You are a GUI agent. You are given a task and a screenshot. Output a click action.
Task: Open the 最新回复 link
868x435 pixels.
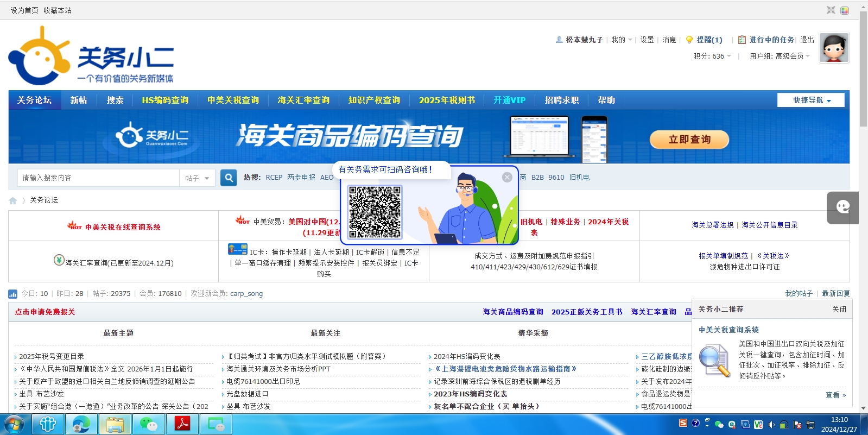[x=836, y=293]
